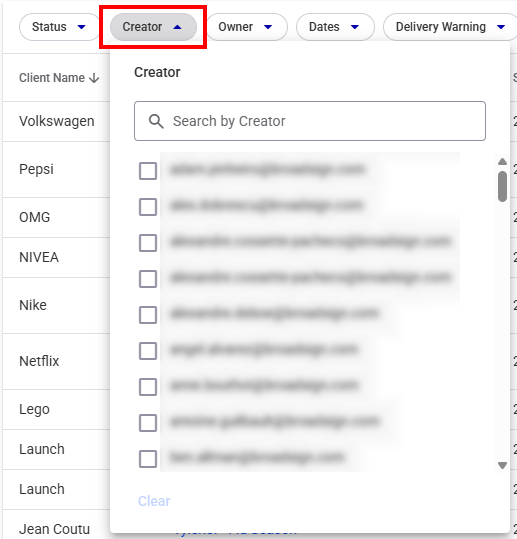
Task: Collapse the Creator filter dropdown
Action: tap(153, 27)
